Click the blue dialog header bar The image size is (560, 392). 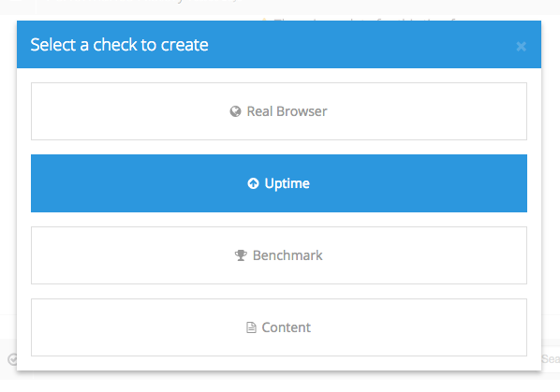click(x=279, y=44)
